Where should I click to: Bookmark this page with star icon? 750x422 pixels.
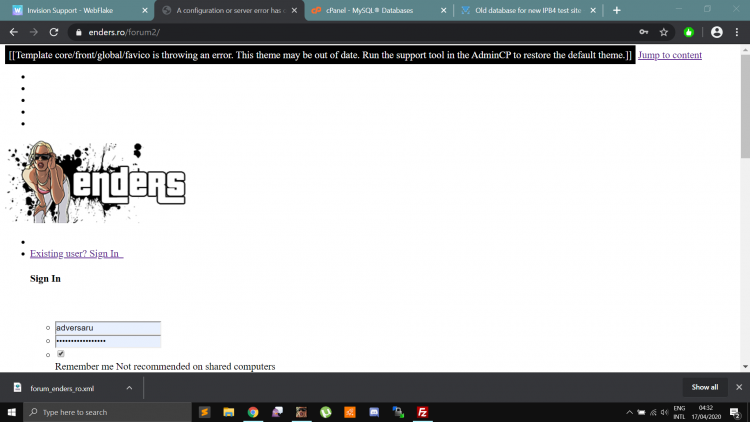663,32
